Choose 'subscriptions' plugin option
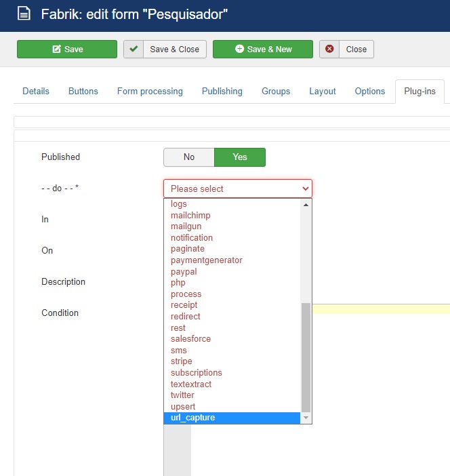The width and height of the screenshot is (450, 476). (232, 372)
